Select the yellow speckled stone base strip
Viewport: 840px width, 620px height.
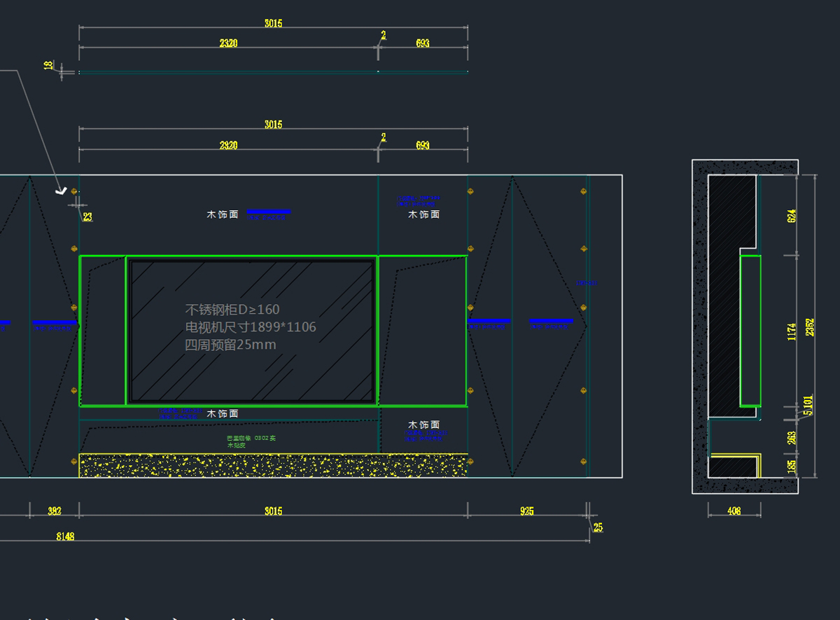pos(273,465)
